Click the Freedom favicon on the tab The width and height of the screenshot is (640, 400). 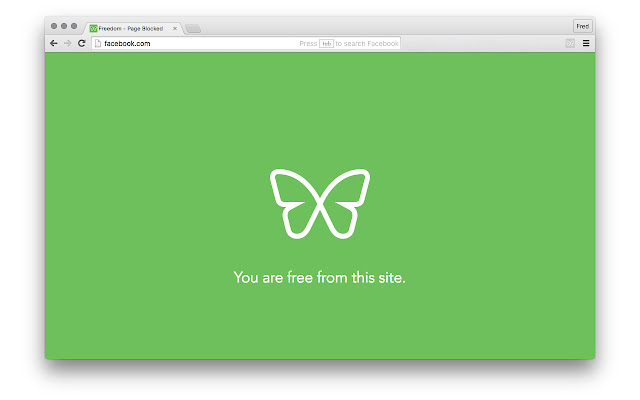[93, 29]
